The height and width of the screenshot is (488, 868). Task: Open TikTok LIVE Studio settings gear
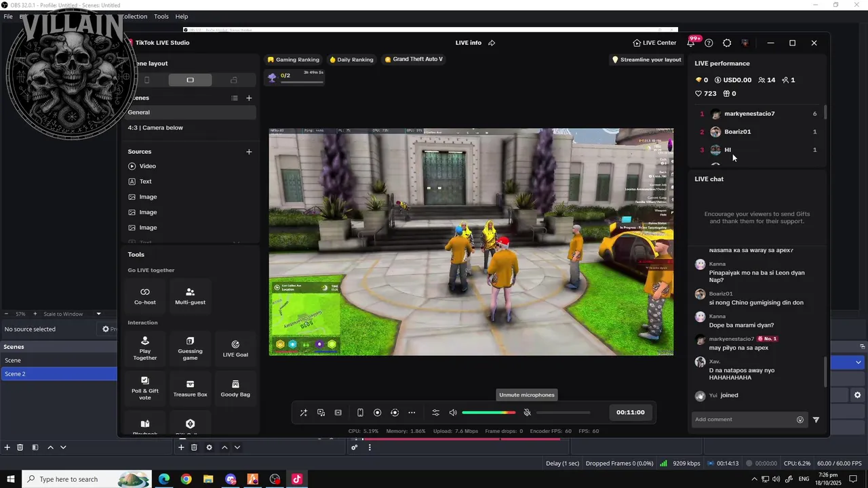click(x=727, y=43)
